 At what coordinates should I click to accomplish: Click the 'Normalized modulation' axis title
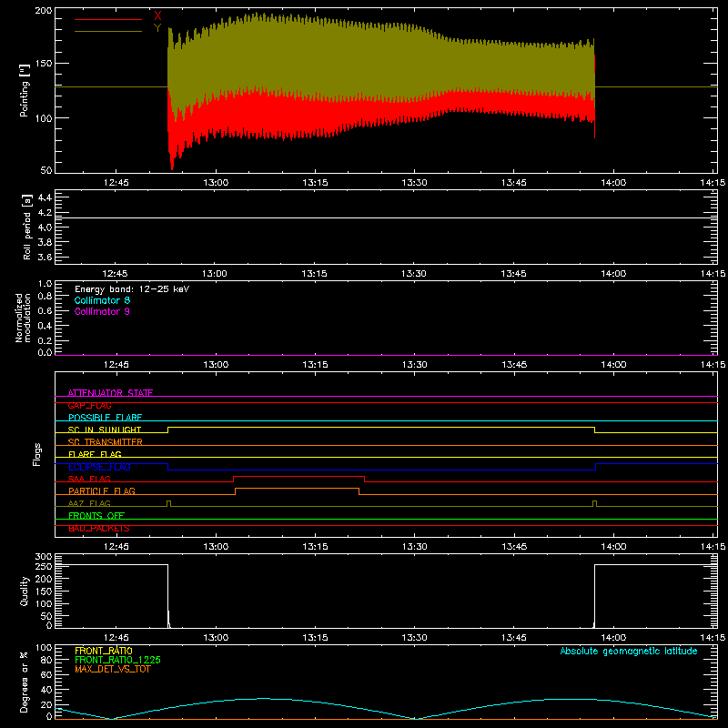[x=23, y=318]
